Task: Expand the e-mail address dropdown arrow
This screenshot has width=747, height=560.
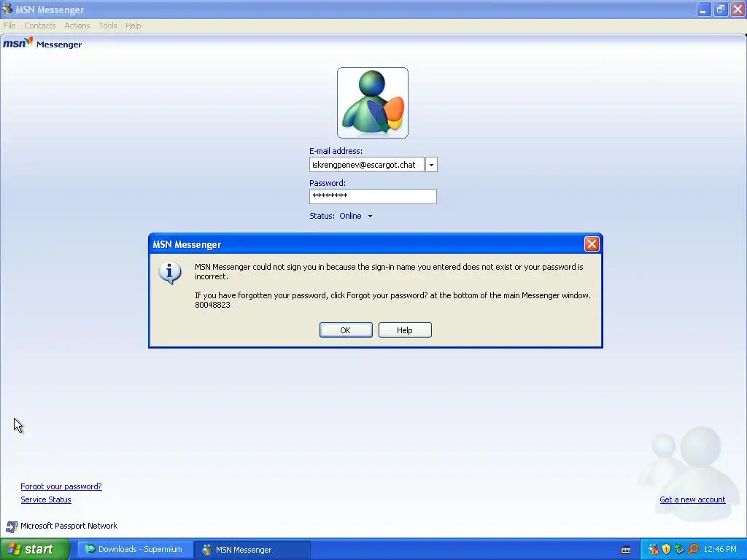Action: point(431,165)
